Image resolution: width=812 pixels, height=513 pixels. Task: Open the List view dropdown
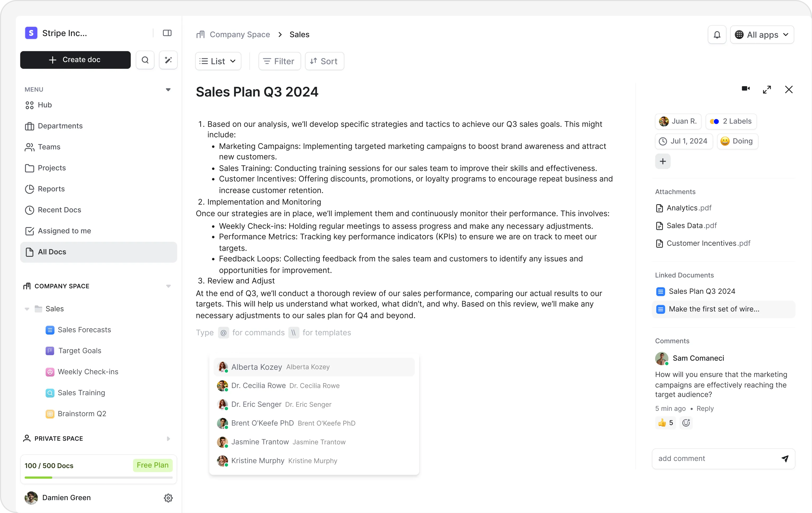[218, 61]
